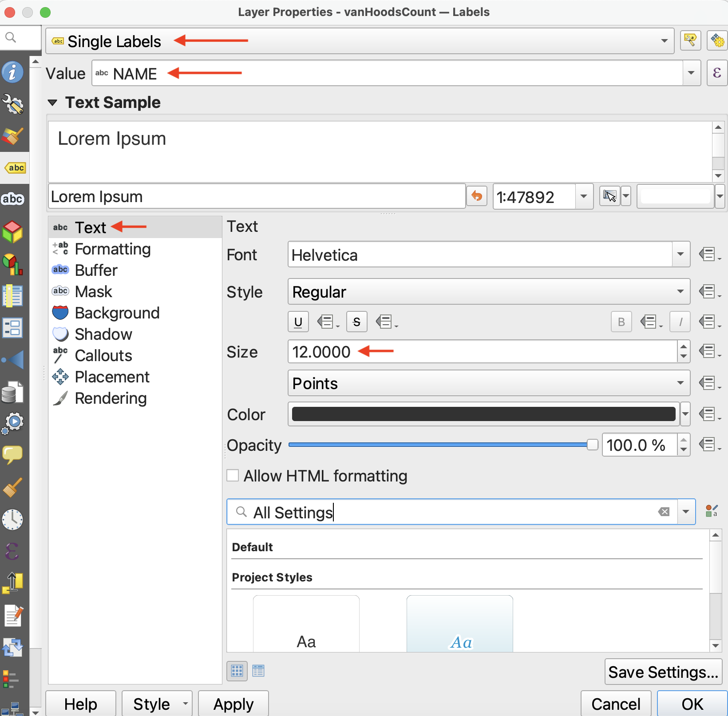This screenshot has height=716, width=728.
Task: Open the Symbology paintbrush tab
Action: (x=12, y=136)
